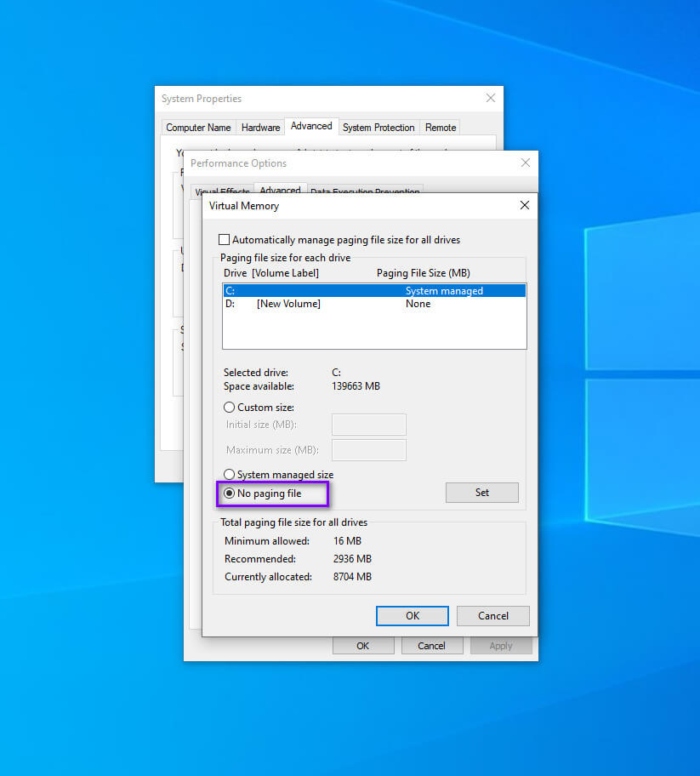Close the System Properties window

(x=490, y=98)
